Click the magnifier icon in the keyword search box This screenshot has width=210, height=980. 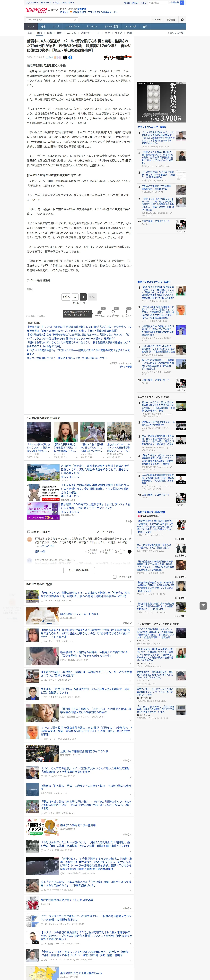(x=75, y=20)
